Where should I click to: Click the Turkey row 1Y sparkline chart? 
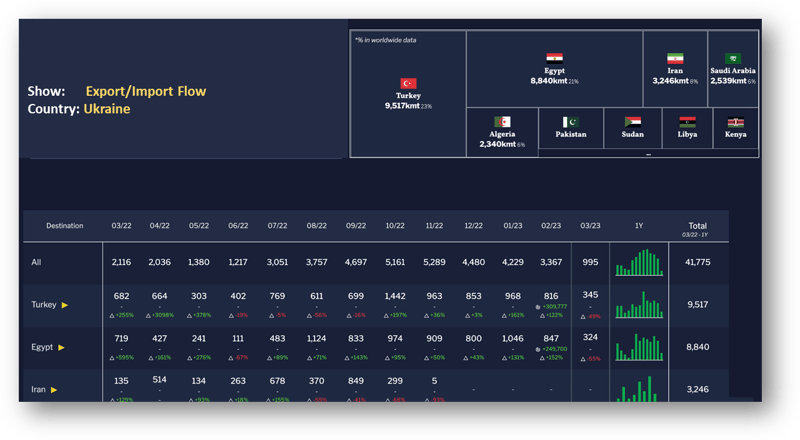tap(639, 305)
